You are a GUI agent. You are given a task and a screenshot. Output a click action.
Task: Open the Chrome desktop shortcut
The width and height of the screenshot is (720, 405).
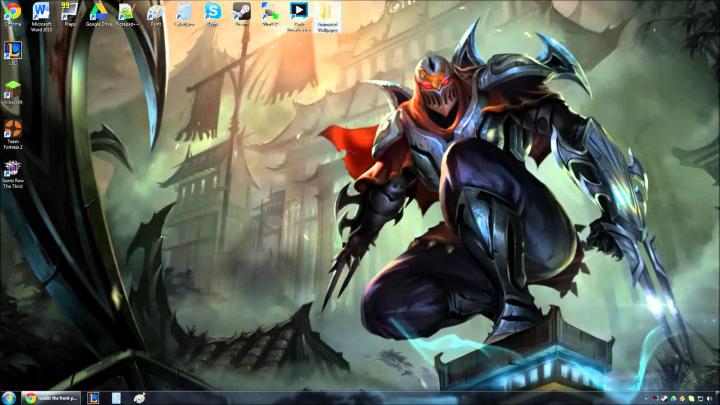(x=12, y=14)
